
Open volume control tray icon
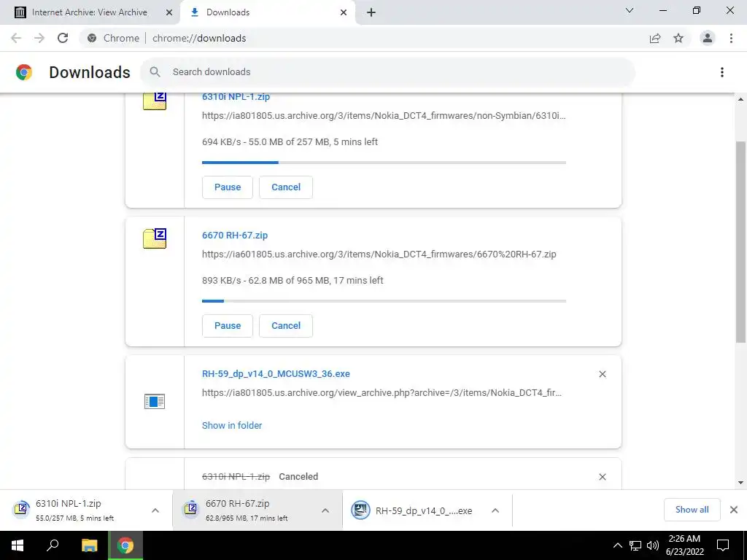[653, 545]
